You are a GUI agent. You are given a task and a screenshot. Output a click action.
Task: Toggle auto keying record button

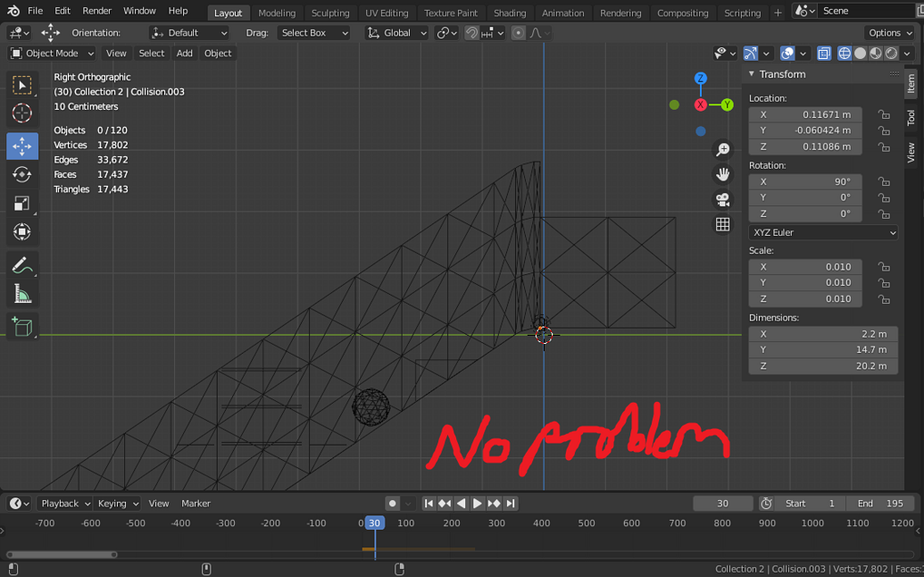tap(392, 504)
